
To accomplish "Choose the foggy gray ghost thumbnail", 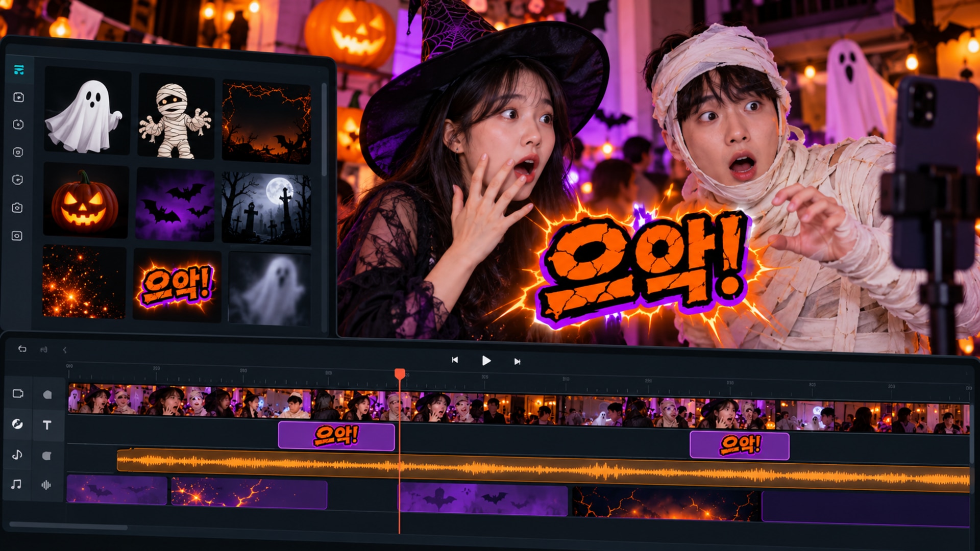I will click(x=269, y=289).
